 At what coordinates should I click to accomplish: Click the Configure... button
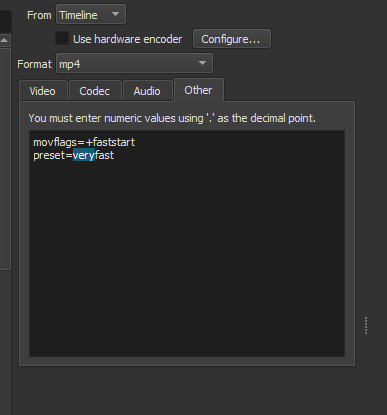click(x=232, y=39)
